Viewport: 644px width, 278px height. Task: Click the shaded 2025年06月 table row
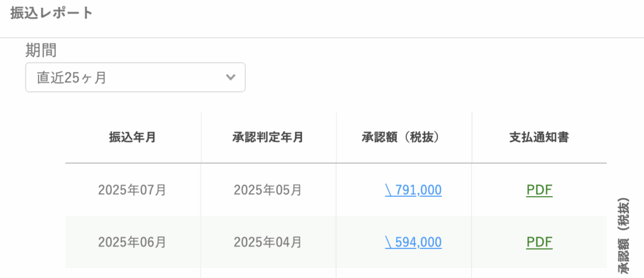(336, 242)
